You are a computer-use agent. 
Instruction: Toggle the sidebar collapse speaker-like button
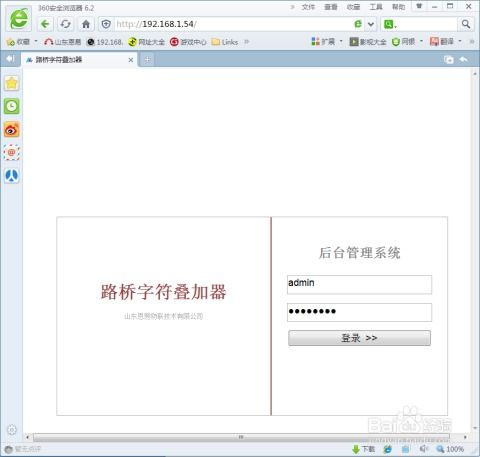[10, 59]
